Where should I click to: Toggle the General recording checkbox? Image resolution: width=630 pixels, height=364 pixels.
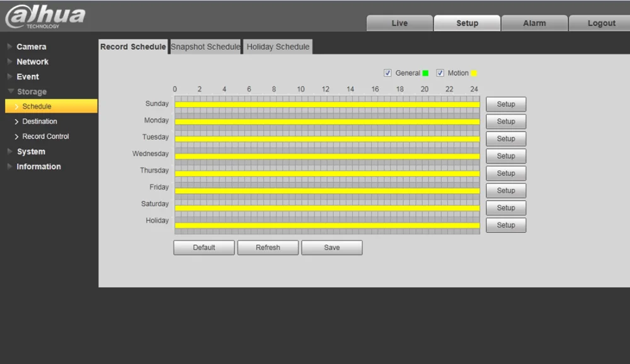(387, 72)
